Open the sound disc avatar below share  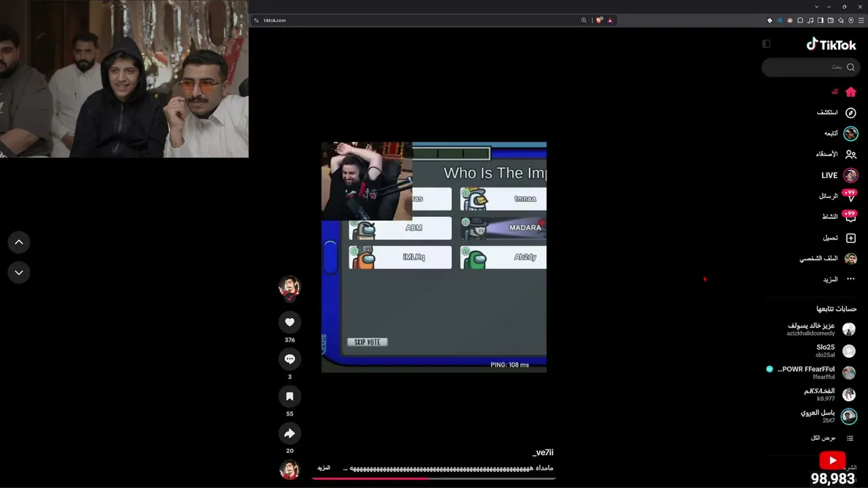(290, 470)
